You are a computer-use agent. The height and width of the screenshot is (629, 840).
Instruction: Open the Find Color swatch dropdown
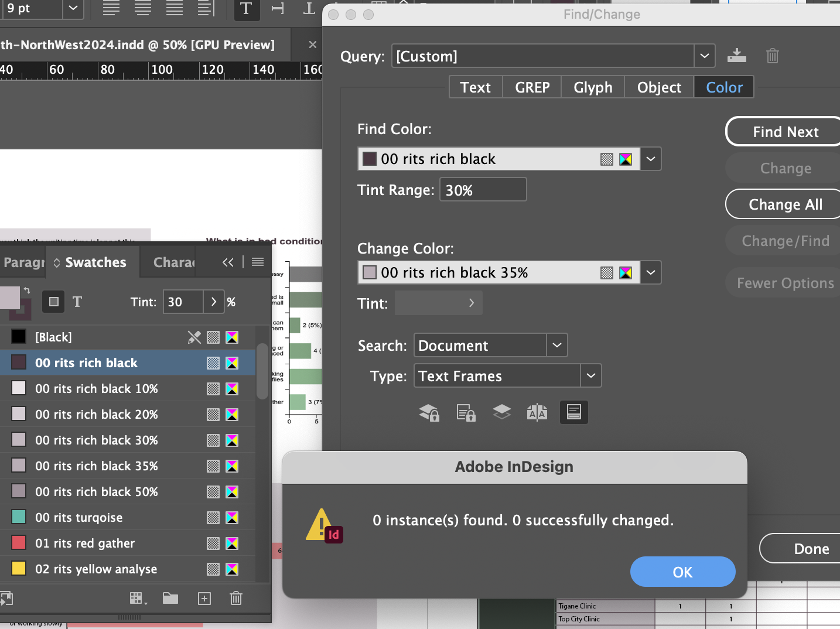(x=651, y=159)
